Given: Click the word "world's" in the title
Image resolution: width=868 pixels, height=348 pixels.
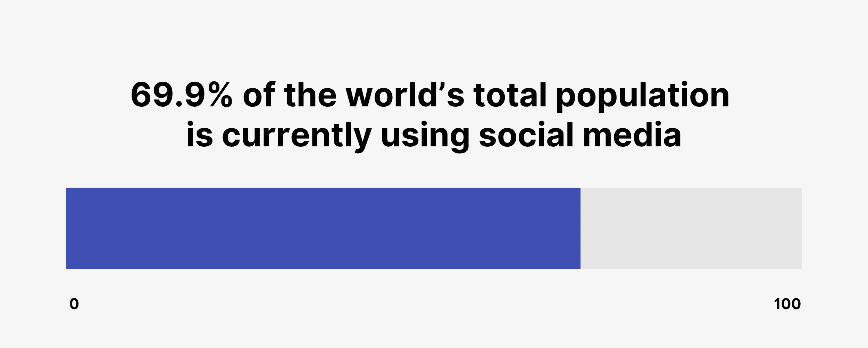Looking at the screenshot, I should (404, 95).
